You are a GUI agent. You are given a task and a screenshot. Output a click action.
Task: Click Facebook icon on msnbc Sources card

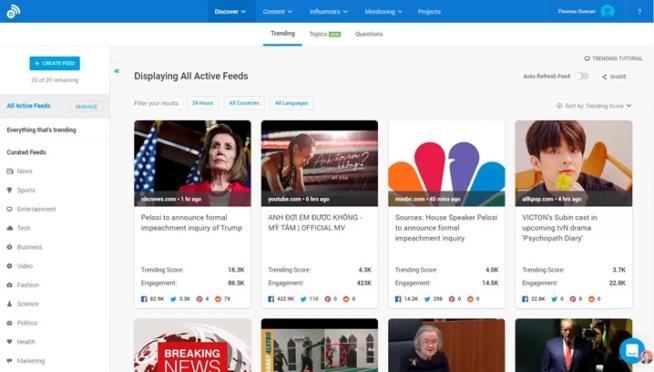coord(398,299)
